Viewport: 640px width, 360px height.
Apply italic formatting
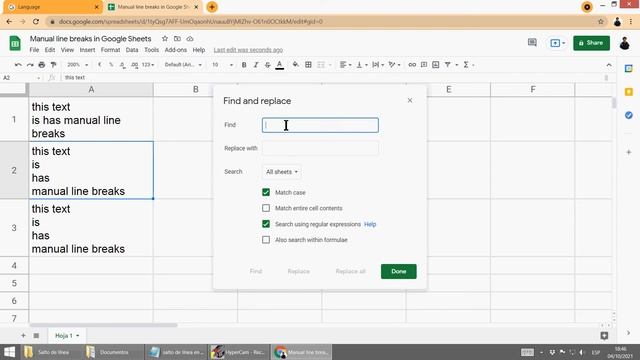click(x=256, y=65)
